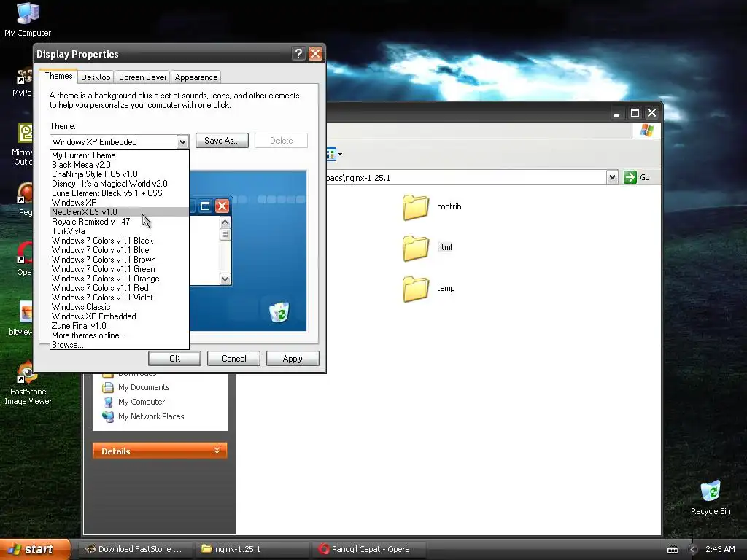Choose Windows 7 Colors v1.1 Green
Viewport: 747px width, 560px height.
(x=119, y=270)
